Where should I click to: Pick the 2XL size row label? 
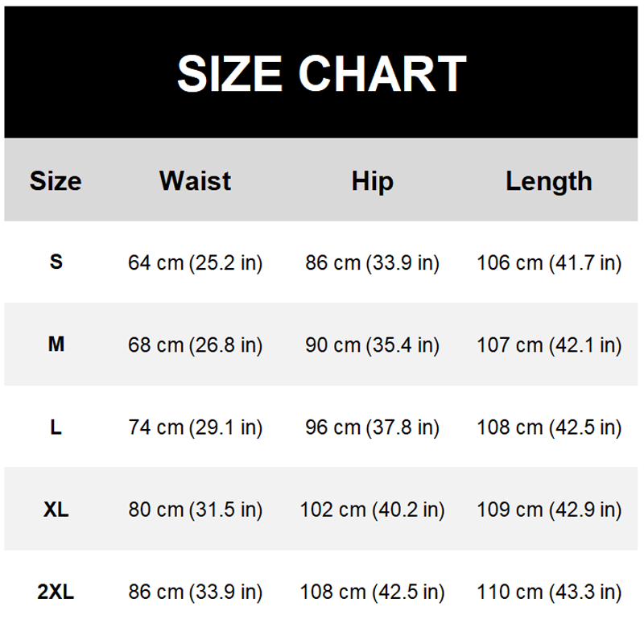56,592
